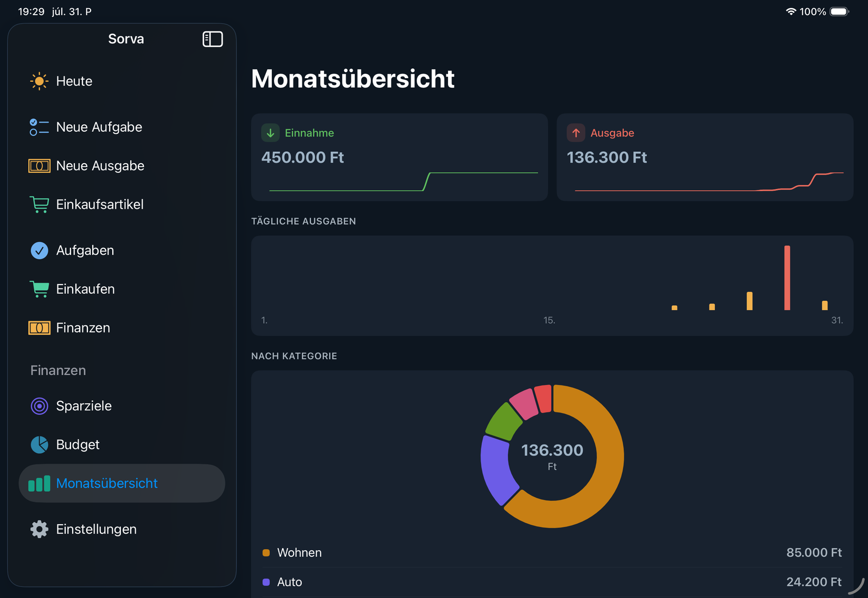Click the blue checkmark icon beside Aufgaben

tap(39, 250)
